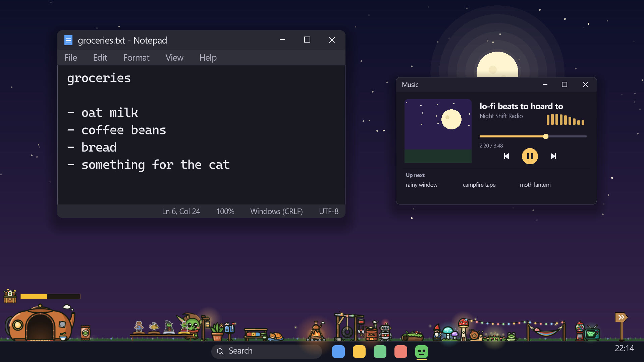Open the File menu in Notepad
Viewport: 644px width, 362px height.
[71, 58]
